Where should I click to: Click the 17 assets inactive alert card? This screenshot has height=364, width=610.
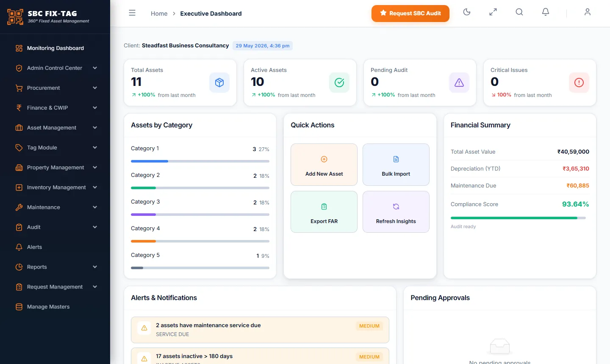pos(260,356)
